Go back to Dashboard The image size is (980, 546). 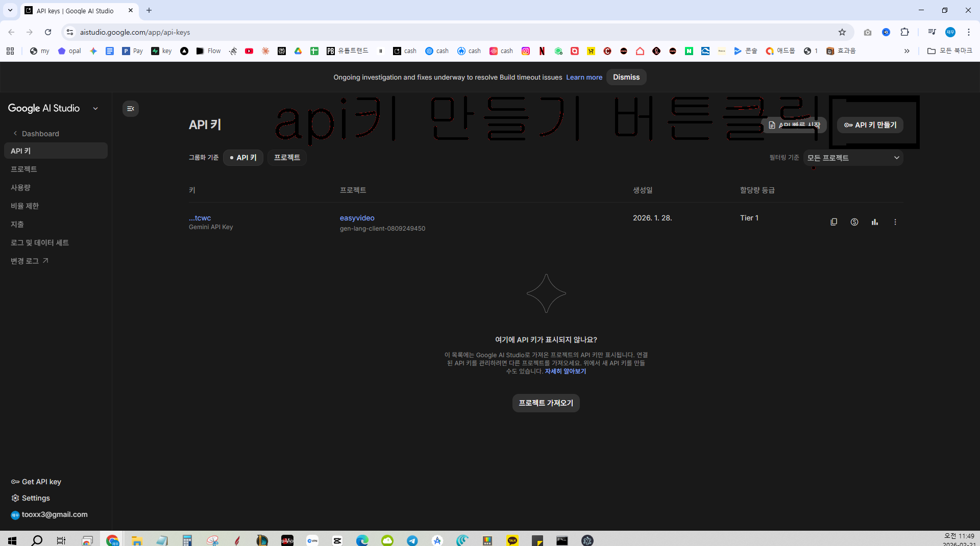pos(36,134)
